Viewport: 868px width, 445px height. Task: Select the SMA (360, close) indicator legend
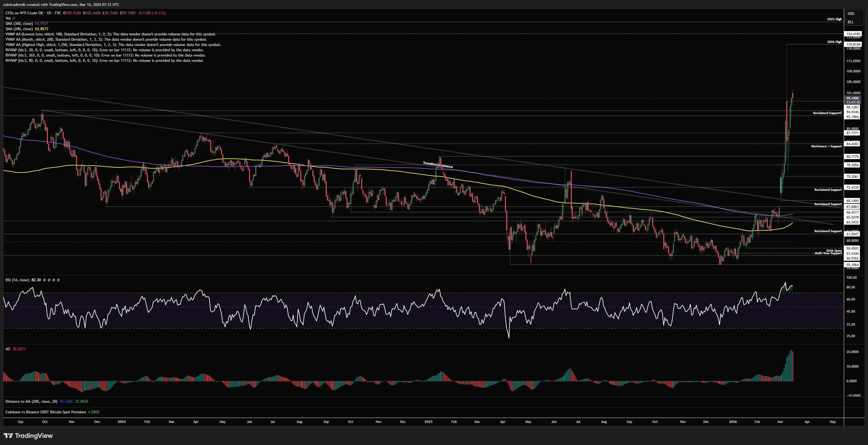click(19, 24)
